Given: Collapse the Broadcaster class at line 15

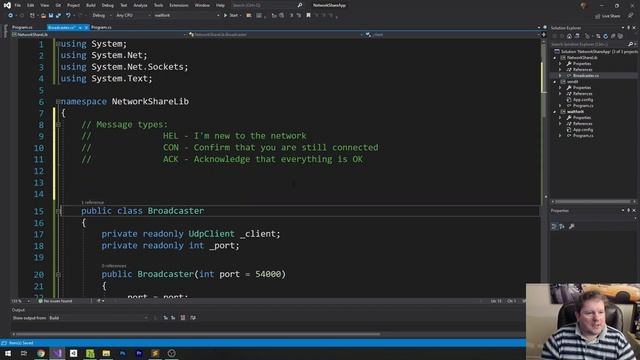Looking at the screenshot, I should 58,211.
